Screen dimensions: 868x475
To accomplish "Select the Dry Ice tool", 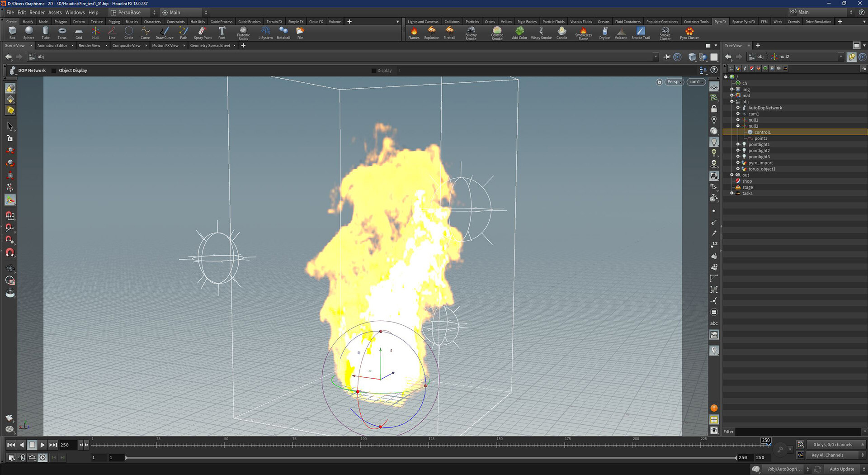I will (x=604, y=33).
